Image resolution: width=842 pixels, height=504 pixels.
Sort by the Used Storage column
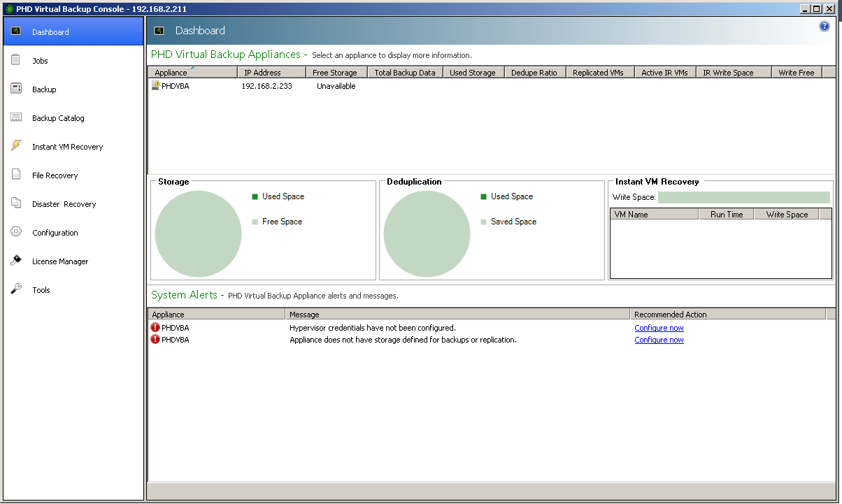coord(473,72)
